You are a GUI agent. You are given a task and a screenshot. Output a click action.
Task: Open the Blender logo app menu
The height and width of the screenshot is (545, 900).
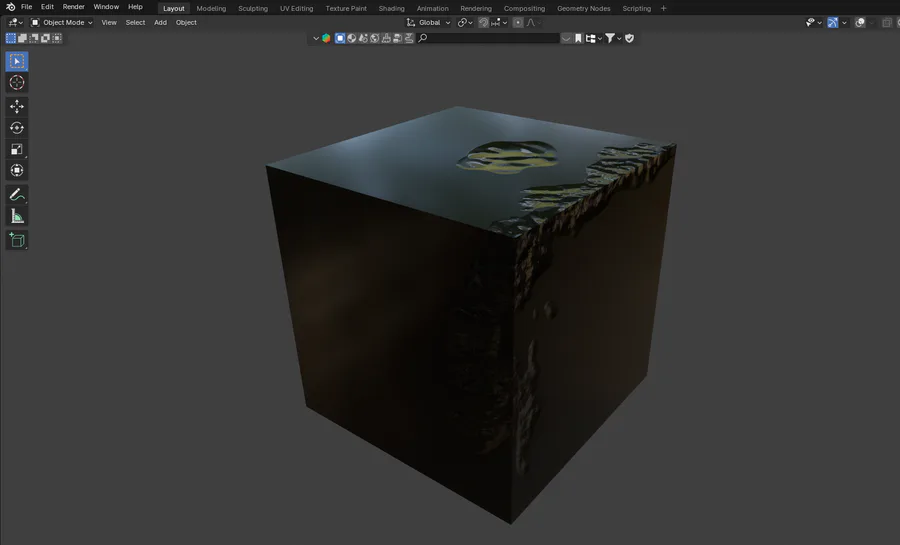point(10,7)
